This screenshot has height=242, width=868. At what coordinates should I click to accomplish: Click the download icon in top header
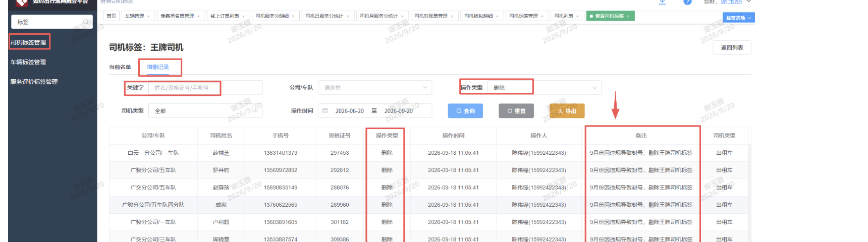pos(663,2)
